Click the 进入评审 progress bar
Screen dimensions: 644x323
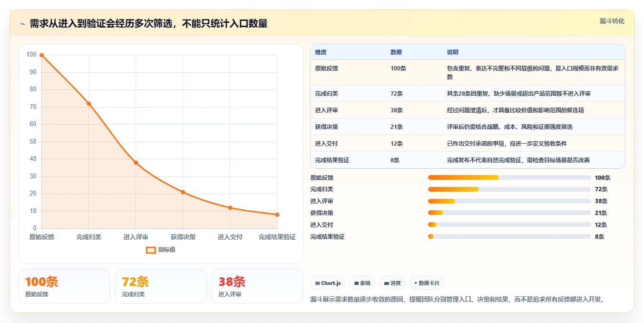(509, 201)
